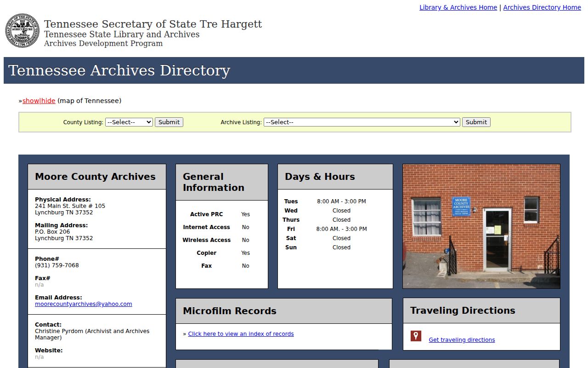Click the Tennessee Archives Directory banner title

pyautogui.click(x=119, y=70)
